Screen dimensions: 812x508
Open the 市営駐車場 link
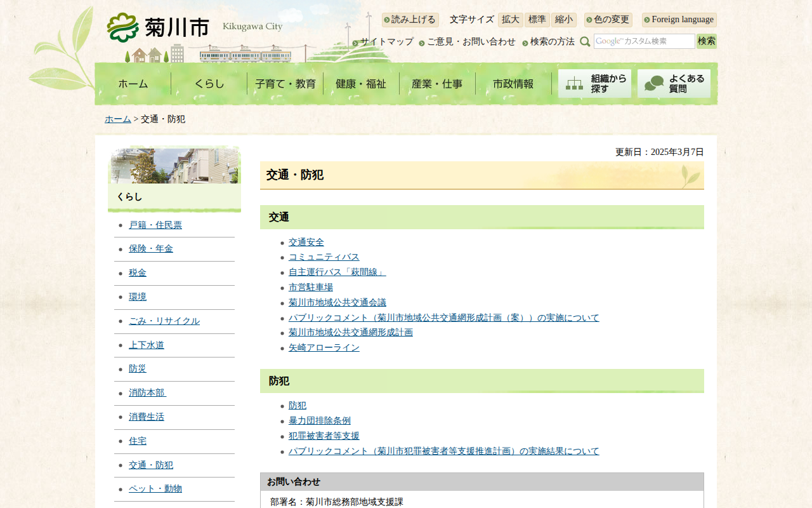[x=311, y=288]
